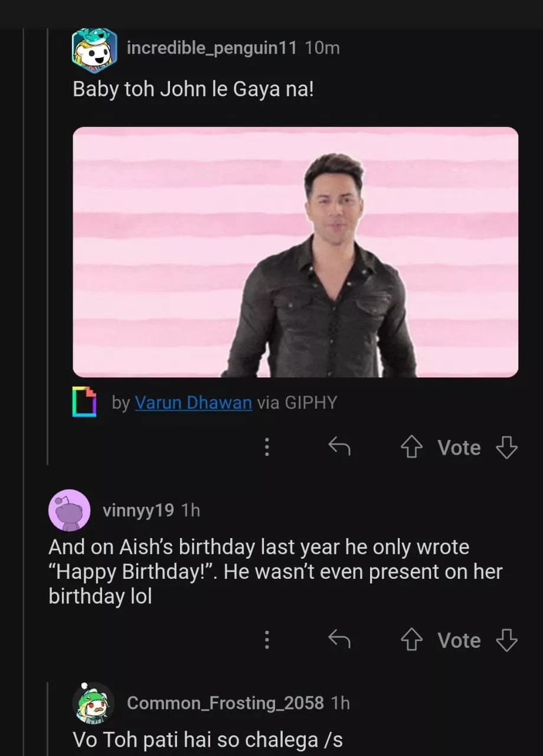Tap vinnyy19's purple avatar
Viewport: 543px width, 756px height.
coord(69,510)
